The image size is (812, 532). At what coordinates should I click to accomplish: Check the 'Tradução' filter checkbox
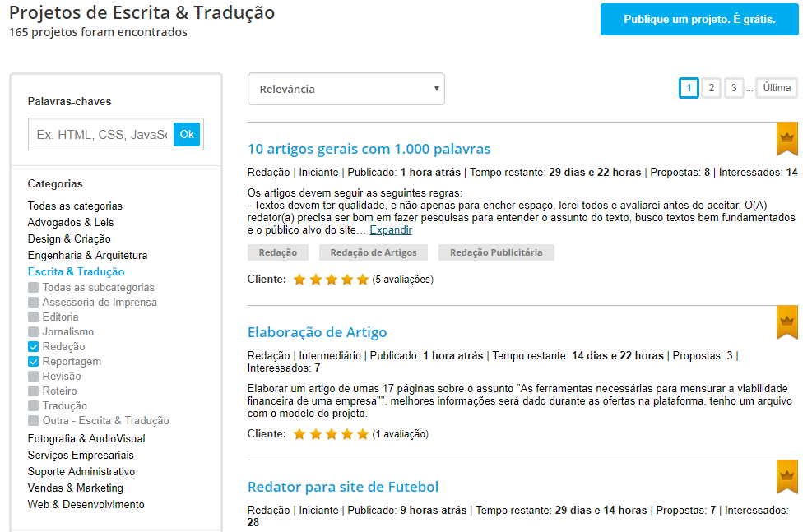[x=33, y=405]
